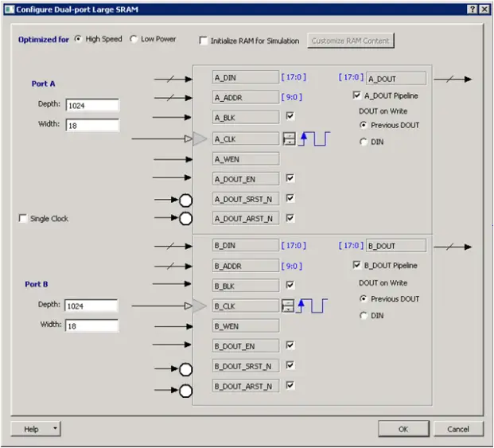Viewport: 494px width, 448px height.
Task: Edit the B_CLK port name field
Action: (246, 306)
